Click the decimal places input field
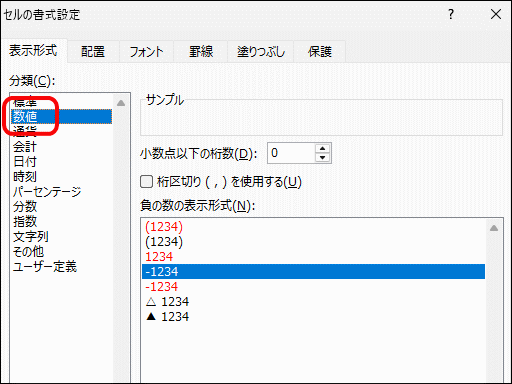The width and height of the screenshot is (512, 384). pyautogui.click(x=291, y=153)
